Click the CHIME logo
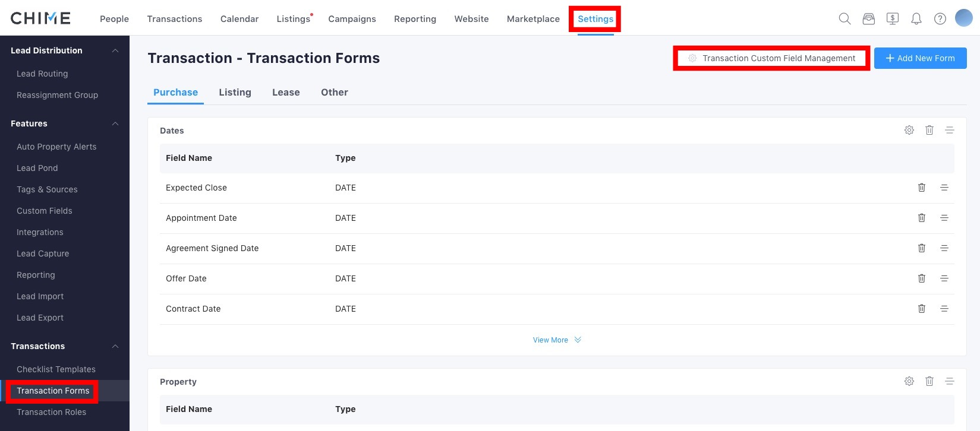980x431 pixels. (x=40, y=18)
